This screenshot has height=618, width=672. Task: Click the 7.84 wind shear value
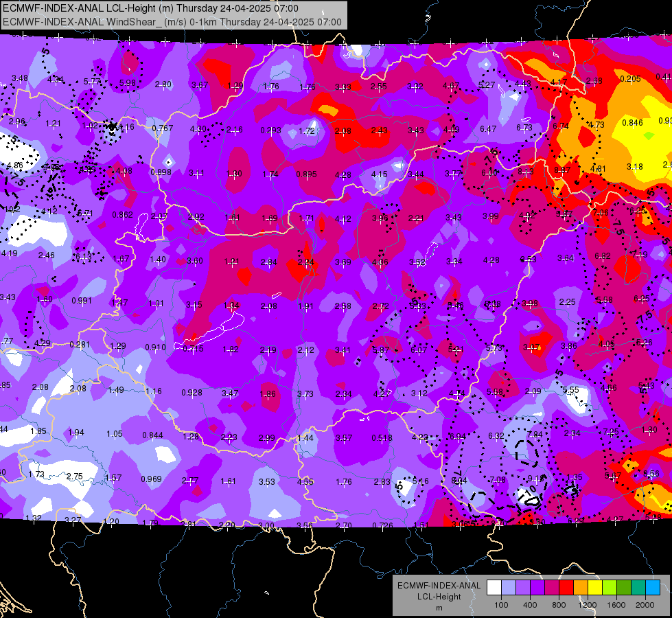click(535, 434)
